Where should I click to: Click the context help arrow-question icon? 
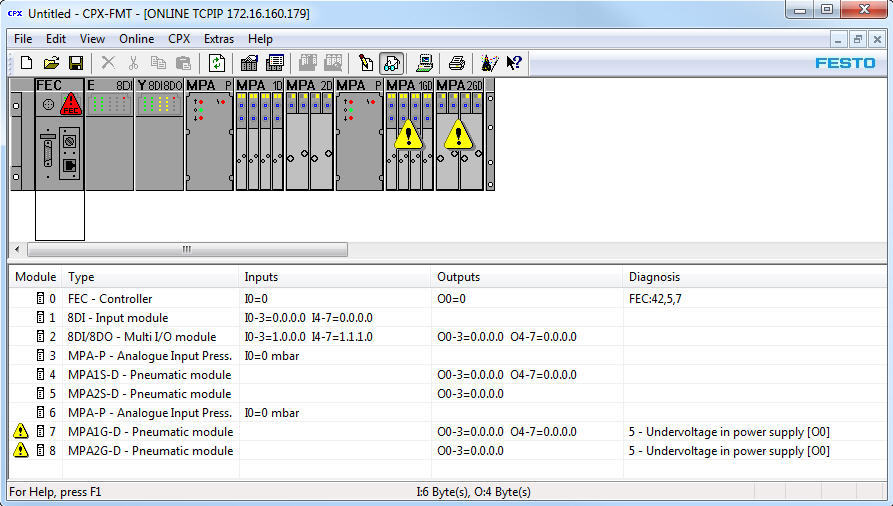[x=514, y=63]
